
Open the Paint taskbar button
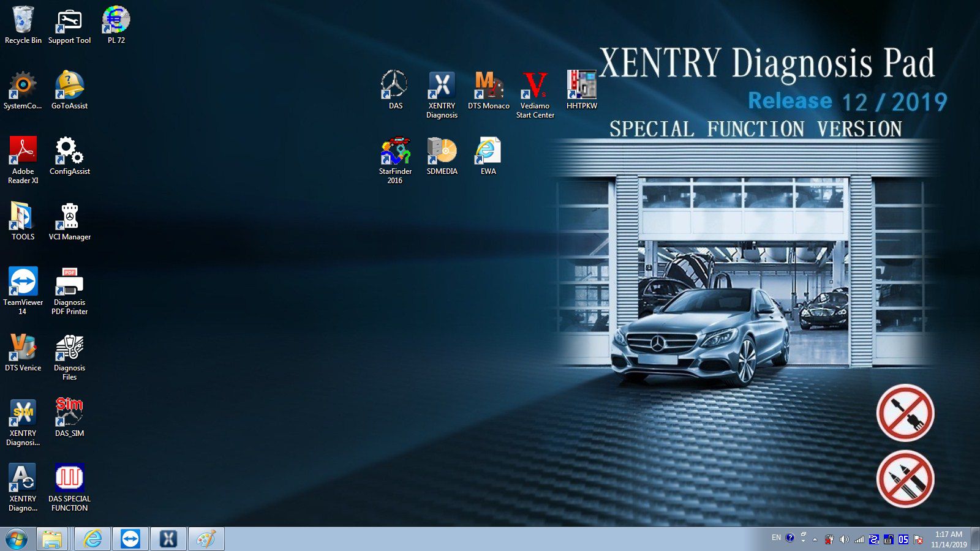tap(206, 539)
